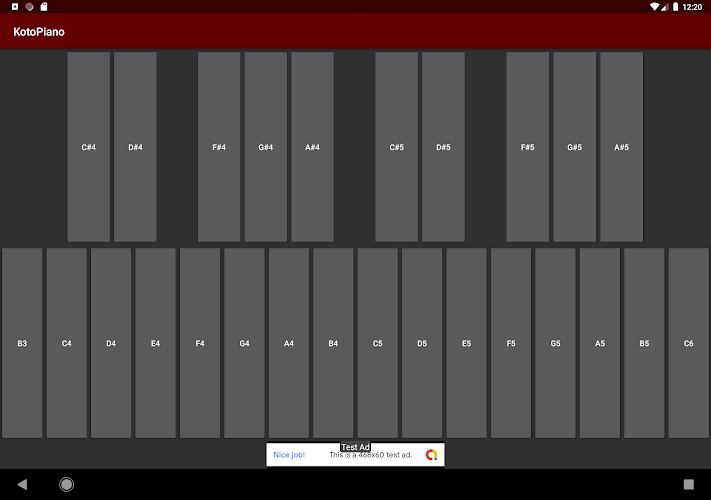
Task: Click the 12:20 clock in status bar
Action: click(x=692, y=7)
